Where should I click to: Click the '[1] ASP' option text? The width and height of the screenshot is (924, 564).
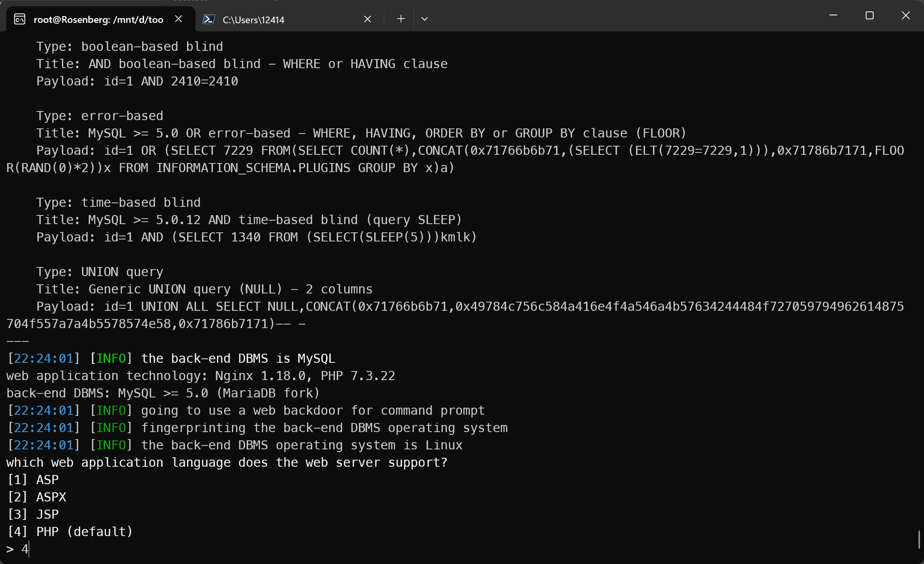tap(33, 479)
